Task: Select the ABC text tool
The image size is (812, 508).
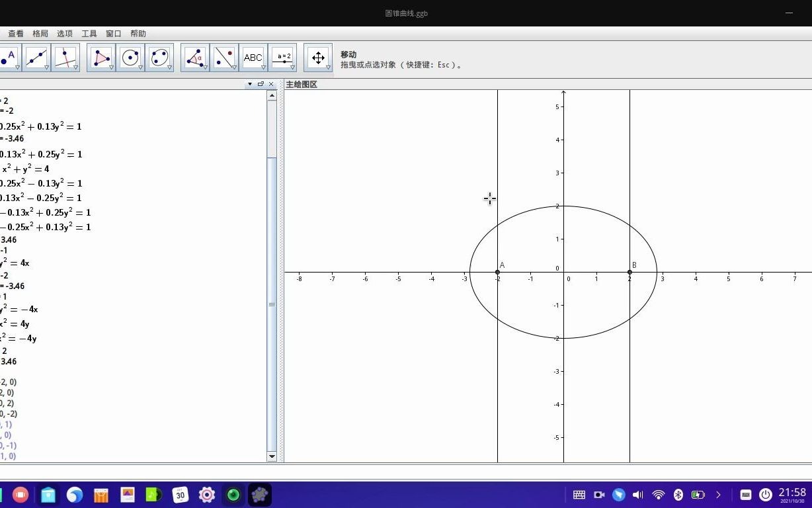Action: [x=253, y=57]
